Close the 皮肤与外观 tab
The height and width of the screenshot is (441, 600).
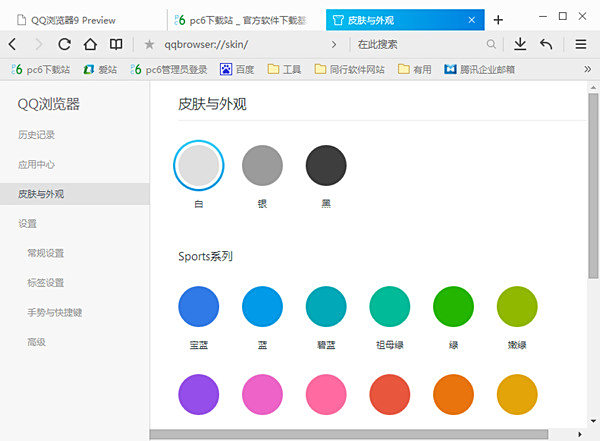pos(472,20)
